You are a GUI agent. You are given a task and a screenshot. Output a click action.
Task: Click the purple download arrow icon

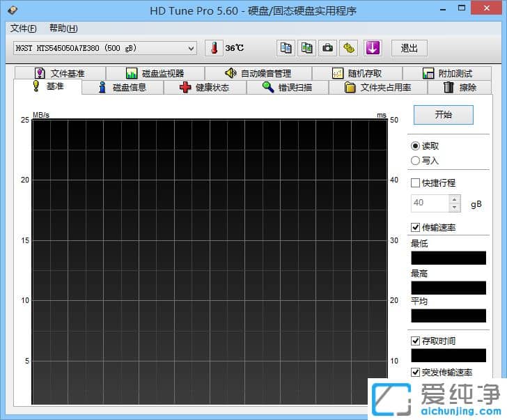coord(373,48)
